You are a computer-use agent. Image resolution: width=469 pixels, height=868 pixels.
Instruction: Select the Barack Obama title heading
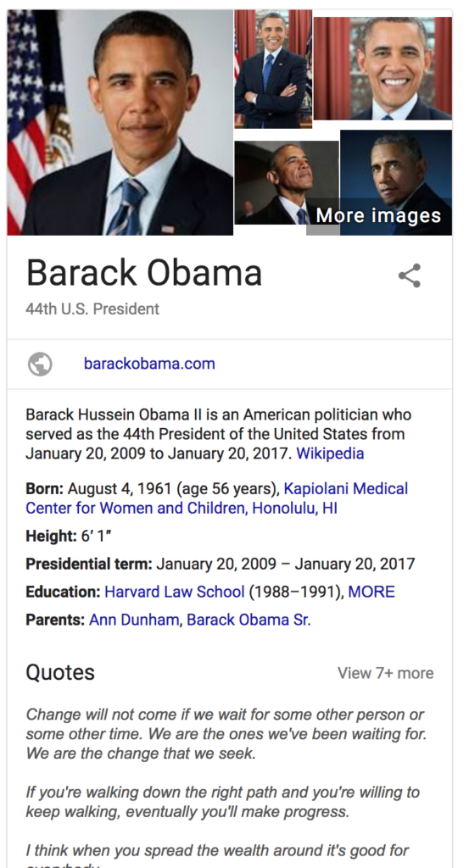coord(144,273)
